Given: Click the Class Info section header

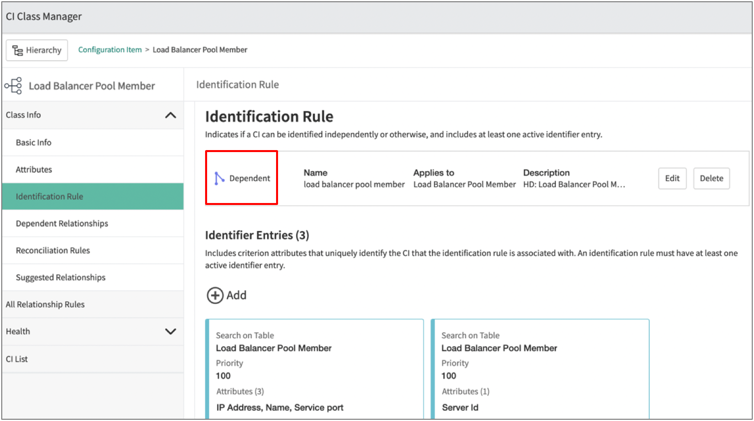Looking at the screenshot, I should (x=93, y=115).
